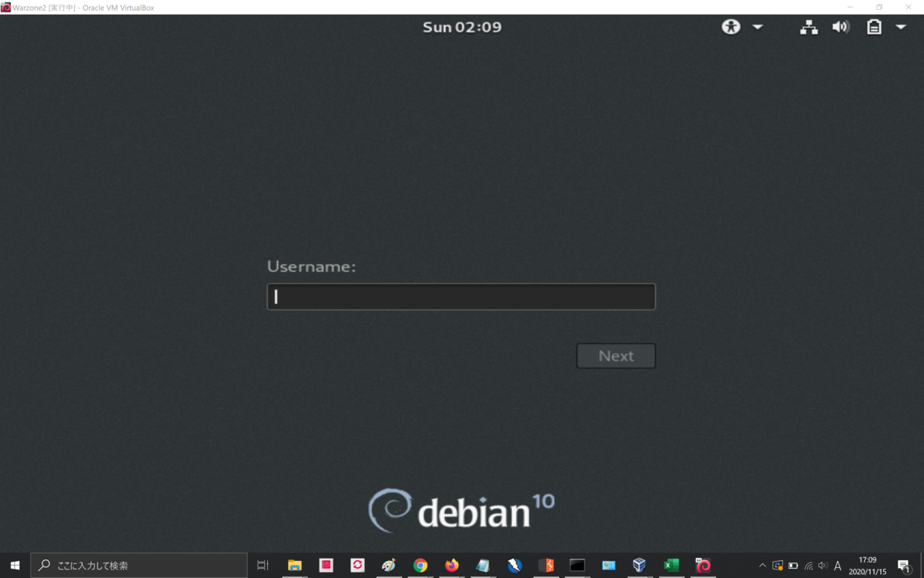924x578 pixels.
Task: Click the tray update icon with orange dot
Action: point(778,566)
